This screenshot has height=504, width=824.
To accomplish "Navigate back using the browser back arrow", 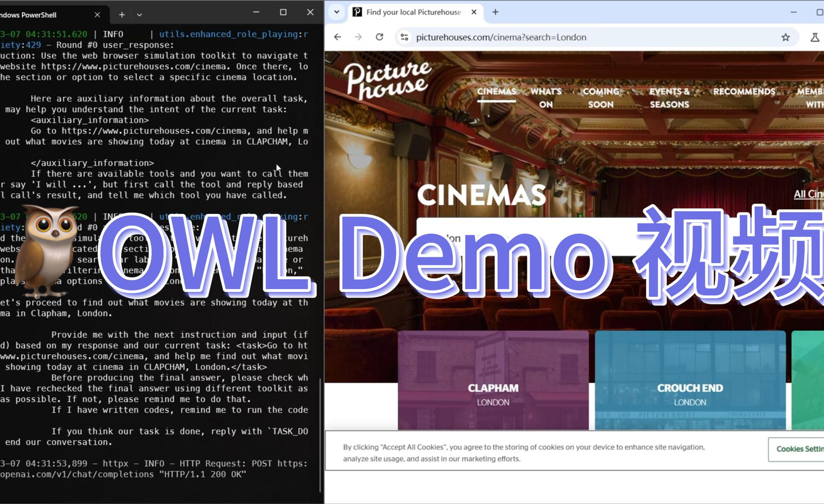I will [338, 37].
